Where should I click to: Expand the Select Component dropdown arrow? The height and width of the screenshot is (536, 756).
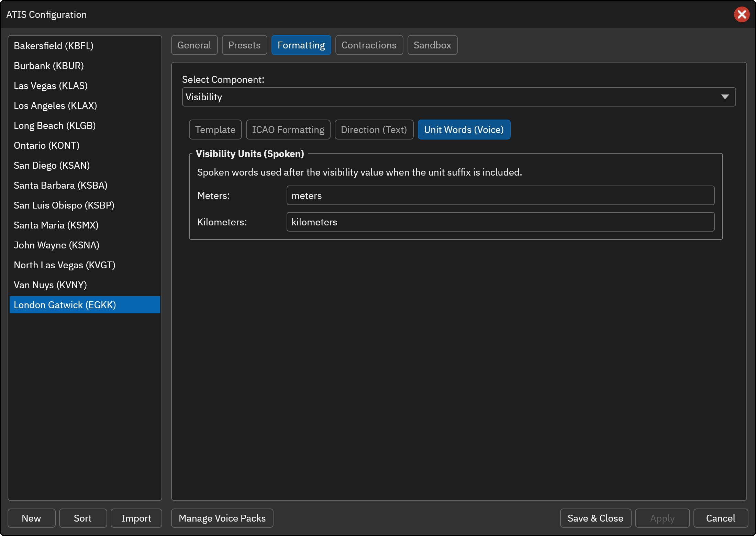725,97
